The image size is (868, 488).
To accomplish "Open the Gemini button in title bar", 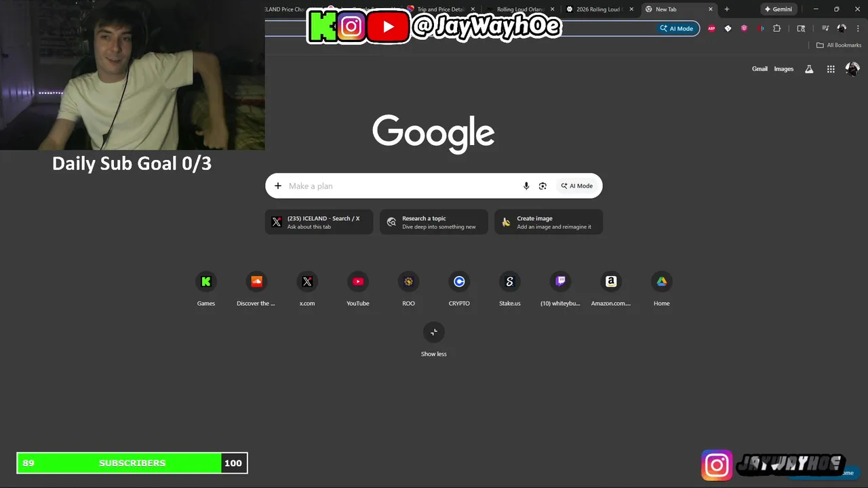I will [x=778, y=9].
